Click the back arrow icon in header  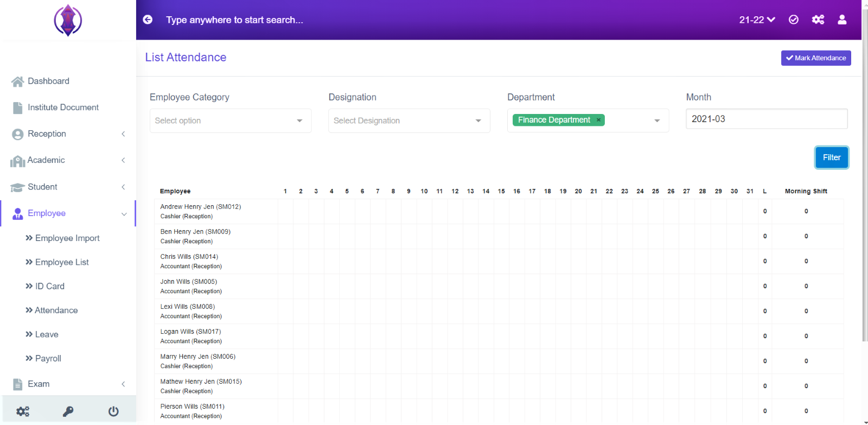coord(148,20)
